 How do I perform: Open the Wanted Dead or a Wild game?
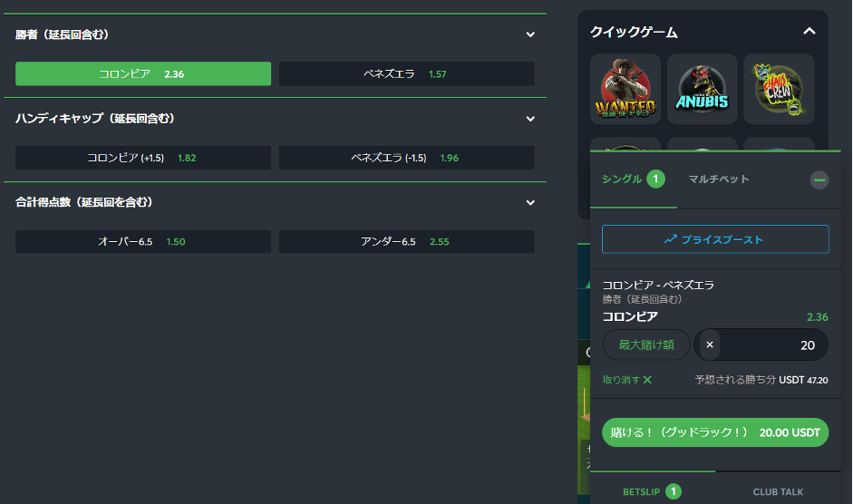(625, 89)
